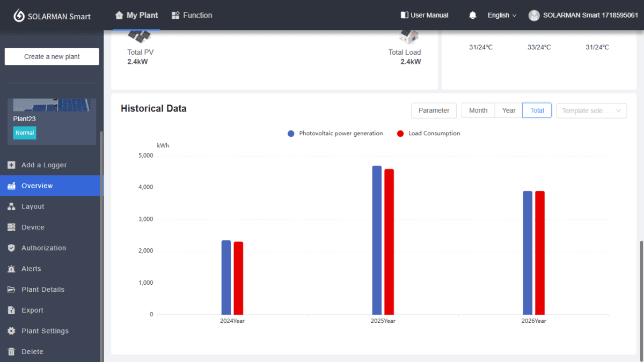Click the Delete trash icon
Image resolution: width=644 pixels, height=362 pixels.
pyautogui.click(x=11, y=352)
